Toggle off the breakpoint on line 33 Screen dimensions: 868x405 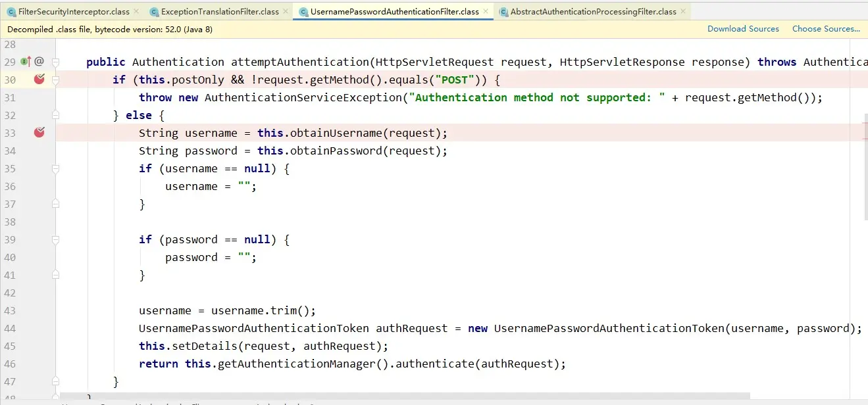39,132
